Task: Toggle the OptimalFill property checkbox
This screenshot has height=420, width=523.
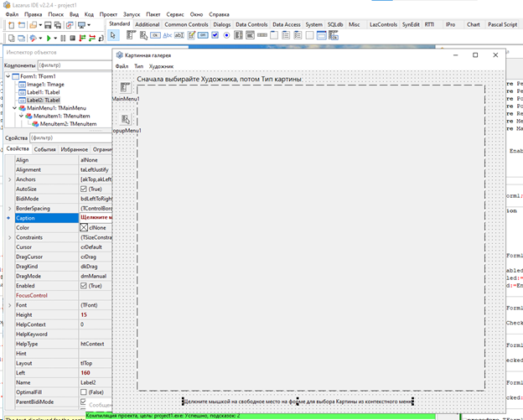Action: 83,392
